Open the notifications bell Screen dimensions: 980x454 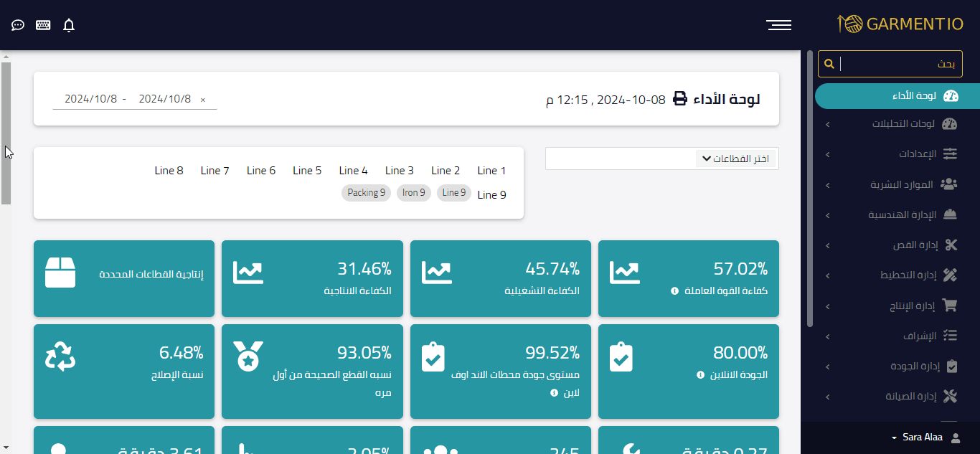coord(69,25)
